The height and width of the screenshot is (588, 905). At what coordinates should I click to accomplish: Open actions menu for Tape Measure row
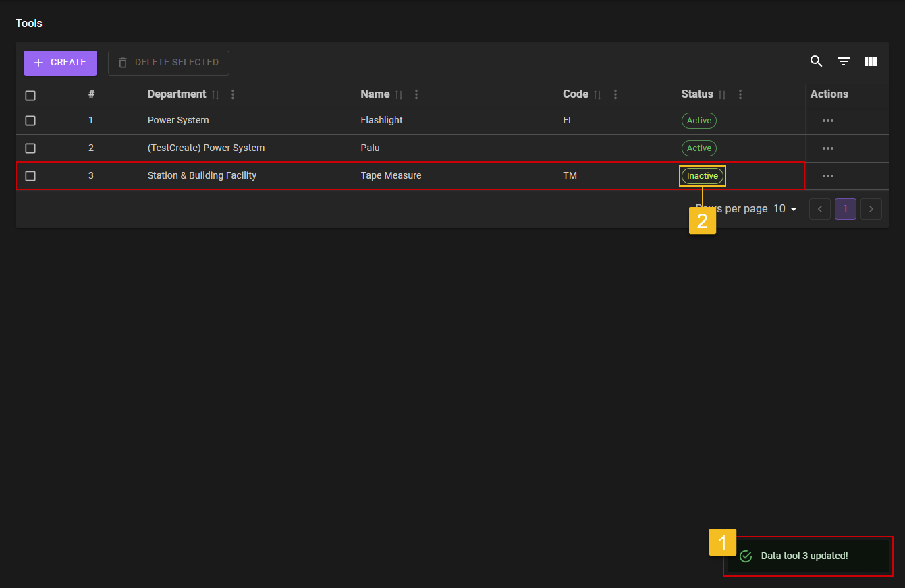point(827,176)
